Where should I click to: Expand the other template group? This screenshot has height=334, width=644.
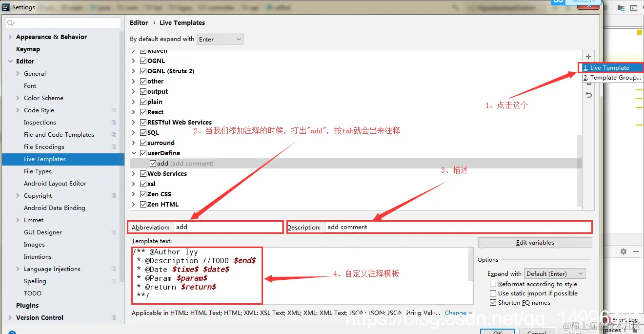click(x=134, y=82)
